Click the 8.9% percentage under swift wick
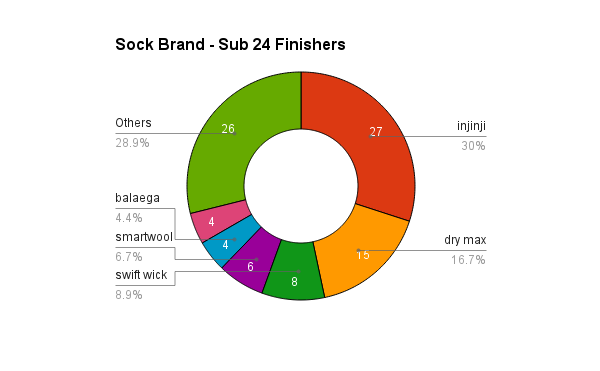Screen dimensions: 600x371 129,295
